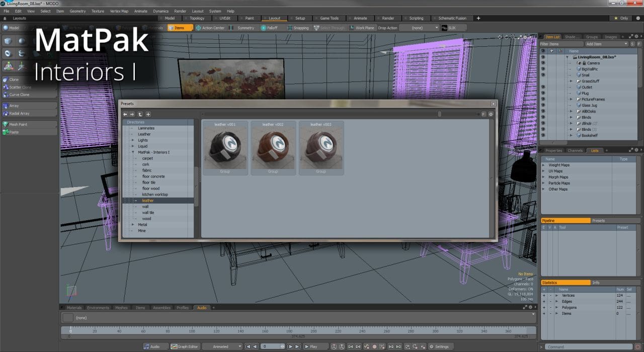This screenshot has height=352, width=644.
Task: Click the Paste tool
Action: point(29,132)
